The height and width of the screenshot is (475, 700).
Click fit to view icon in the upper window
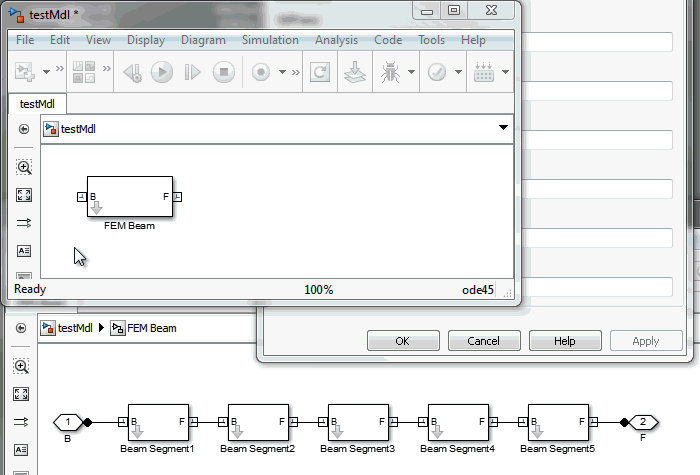click(x=24, y=195)
